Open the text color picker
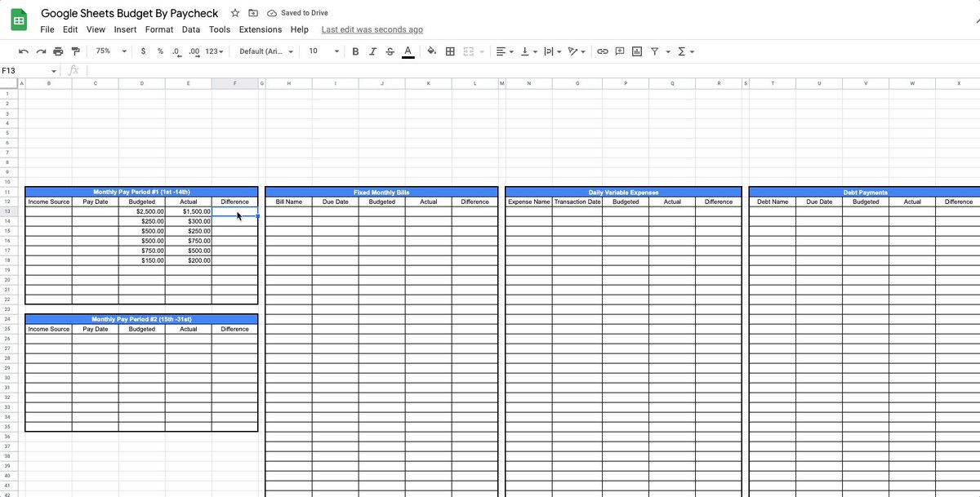 pyautogui.click(x=408, y=51)
